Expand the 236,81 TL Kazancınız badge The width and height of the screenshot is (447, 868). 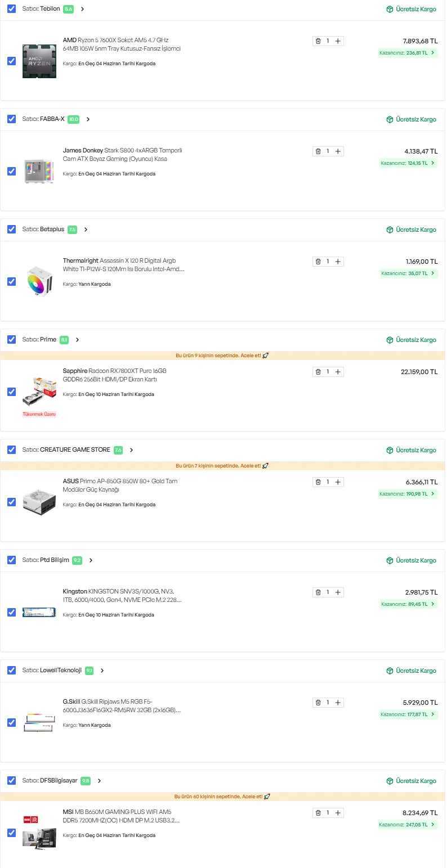(x=408, y=53)
